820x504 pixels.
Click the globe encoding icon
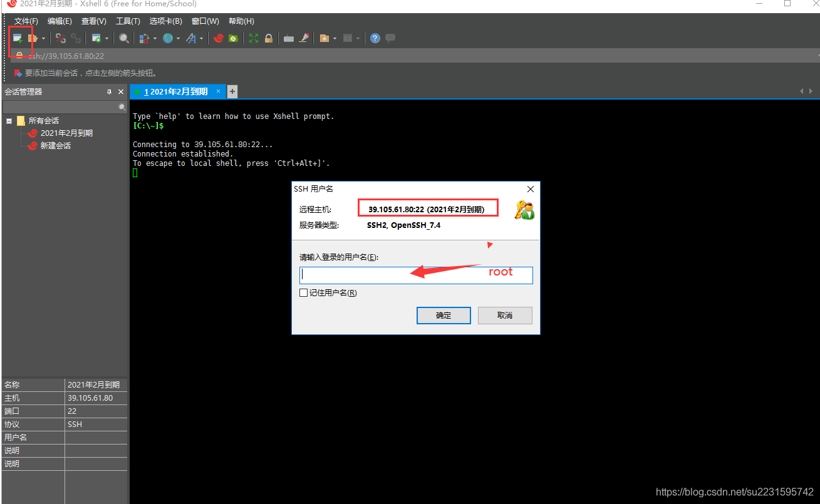point(168,38)
